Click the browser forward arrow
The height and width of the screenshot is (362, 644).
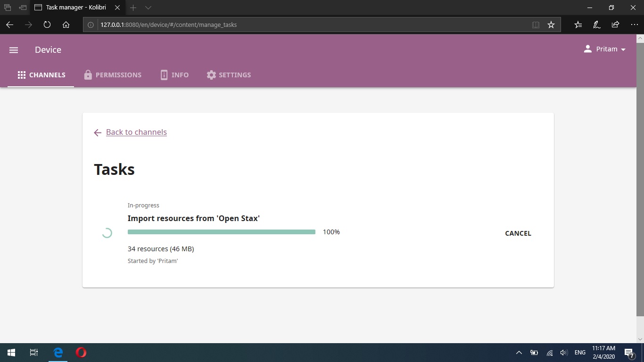(x=29, y=25)
